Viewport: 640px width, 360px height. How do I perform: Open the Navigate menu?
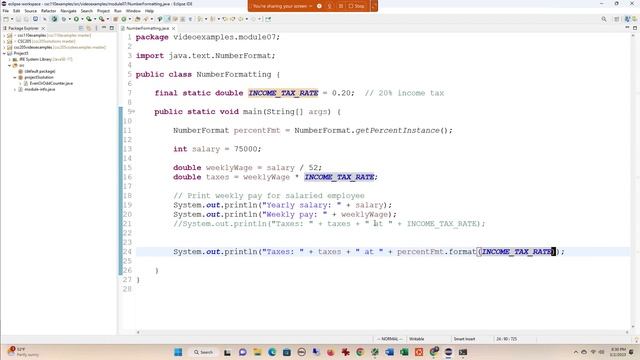tap(69, 11)
